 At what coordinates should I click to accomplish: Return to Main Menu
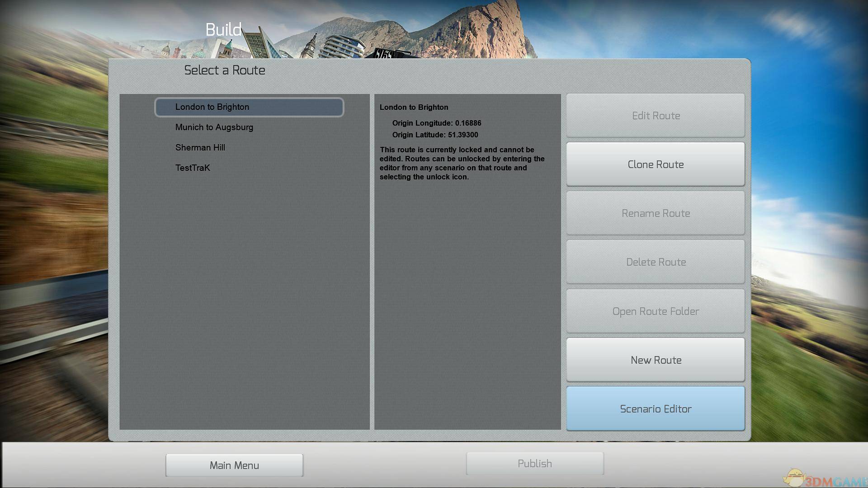pyautogui.click(x=234, y=465)
